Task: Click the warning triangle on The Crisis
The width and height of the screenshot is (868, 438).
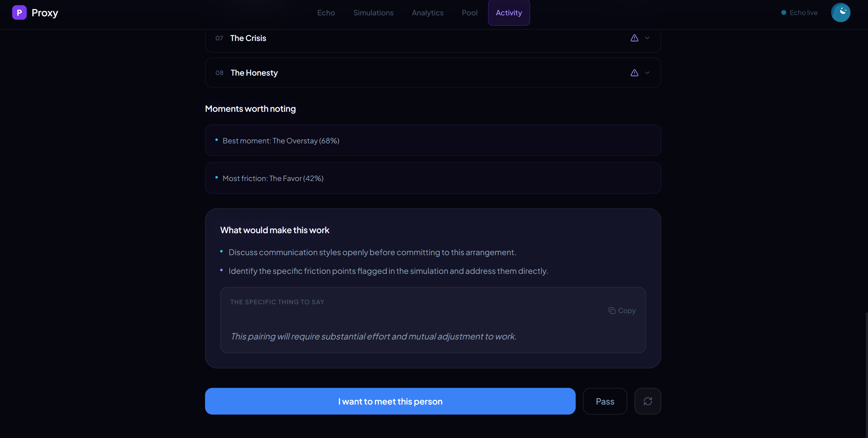Action: coord(634,38)
